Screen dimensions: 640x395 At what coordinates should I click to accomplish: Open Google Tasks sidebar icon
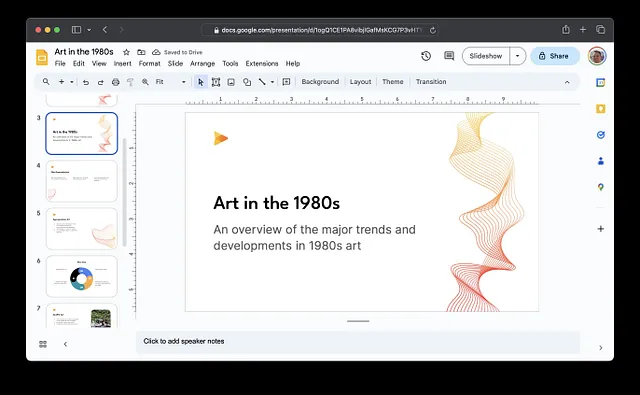pyautogui.click(x=600, y=135)
